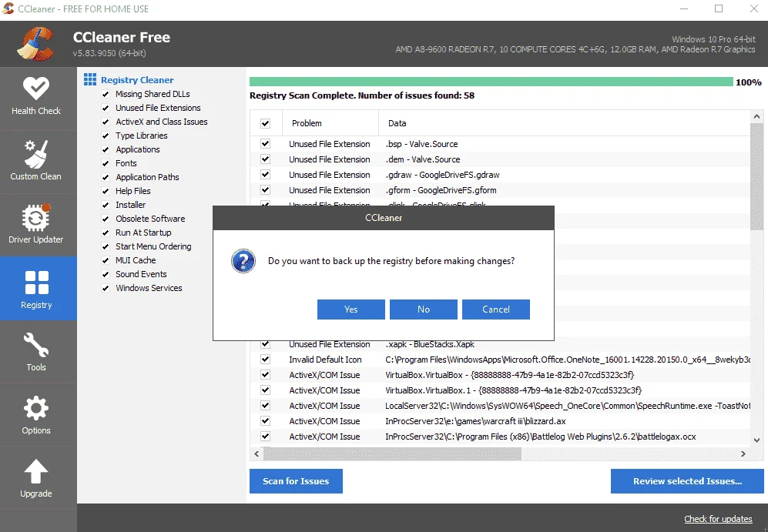Sort by the Data column header
Screen dimensions: 768x532
(x=564, y=123)
